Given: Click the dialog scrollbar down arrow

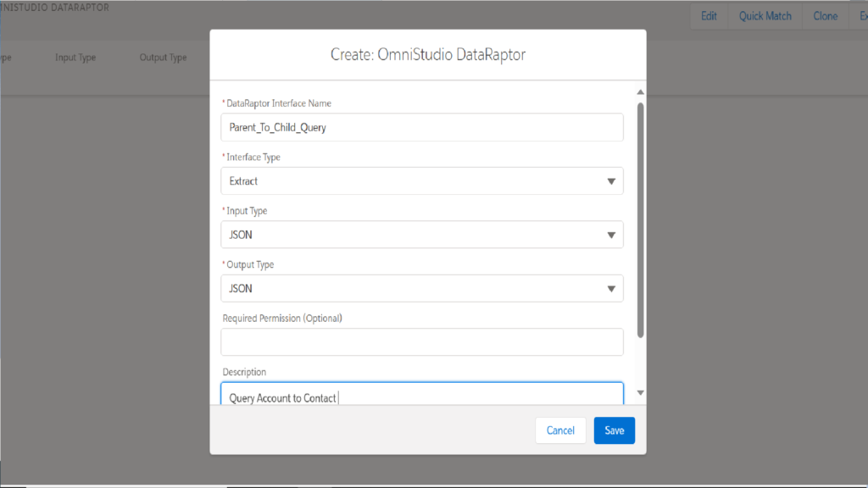Looking at the screenshot, I should pyautogui.click(x=641, y=393).
